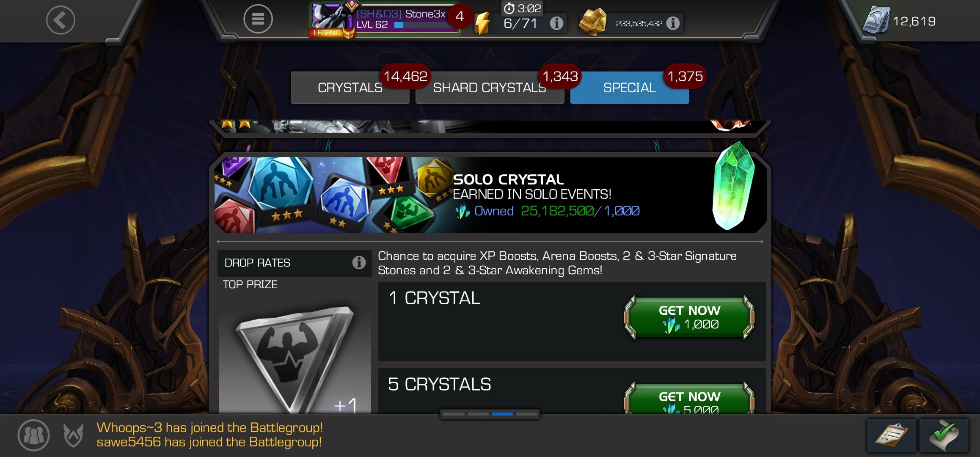This screenshot has height=457, width=980.
Task: Tap the gold nugget currency icon
Action: 593,22
